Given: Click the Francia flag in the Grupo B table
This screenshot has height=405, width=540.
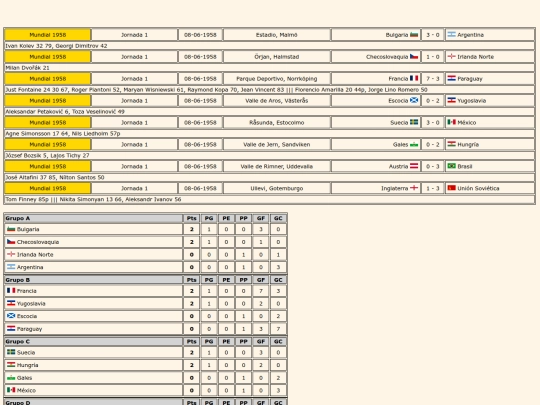Looking at the screenshot, I should click(11, 291).
